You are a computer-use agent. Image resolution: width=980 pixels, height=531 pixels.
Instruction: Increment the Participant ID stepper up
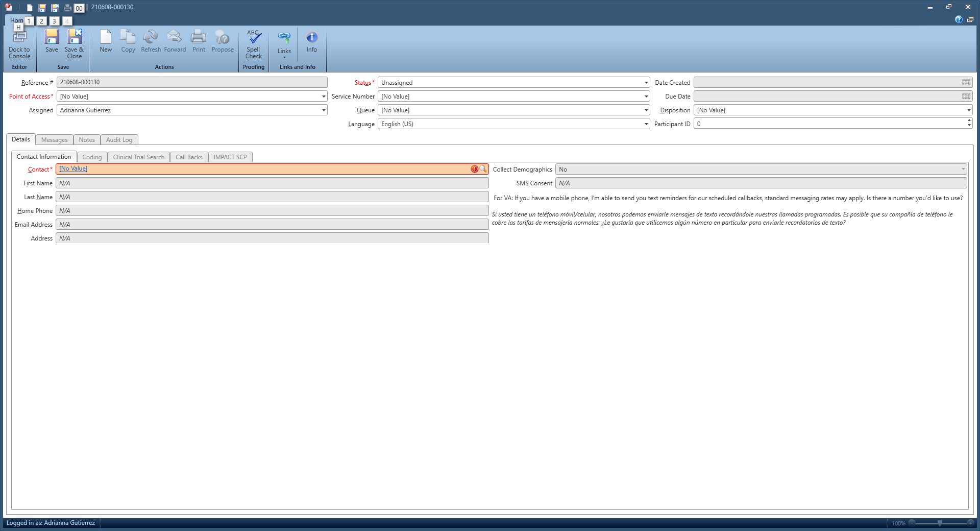pyautogui.click(x=969, y=122)
